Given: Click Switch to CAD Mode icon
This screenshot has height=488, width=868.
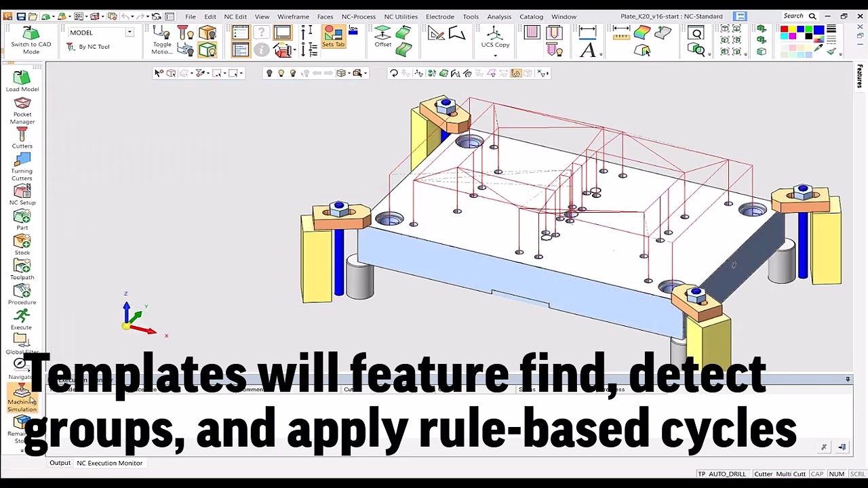Looking at the screenshot, I should point(31,33).
